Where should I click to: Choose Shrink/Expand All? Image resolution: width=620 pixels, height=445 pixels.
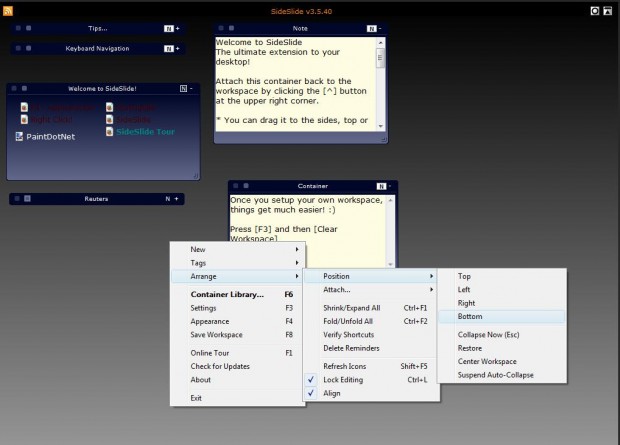(x=371, y=308)
